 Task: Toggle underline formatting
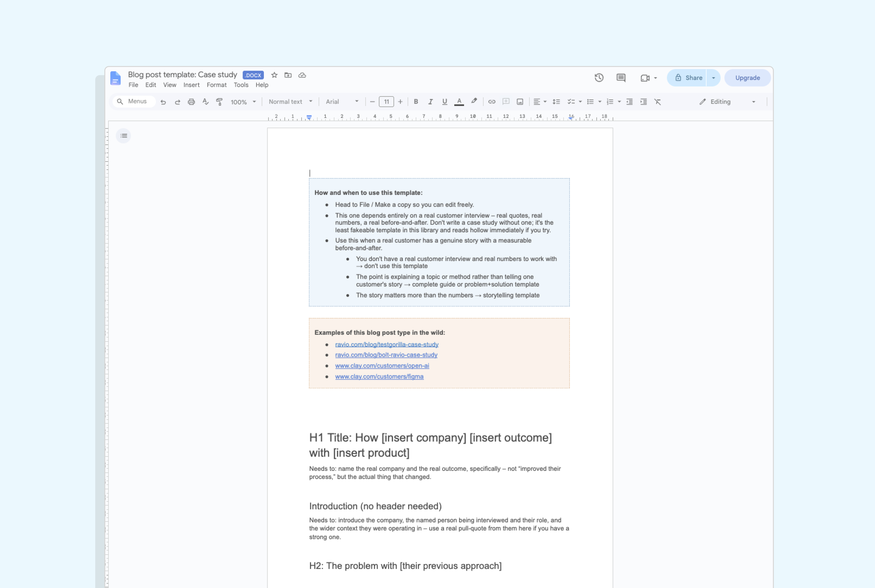click(x=445, y=102)
